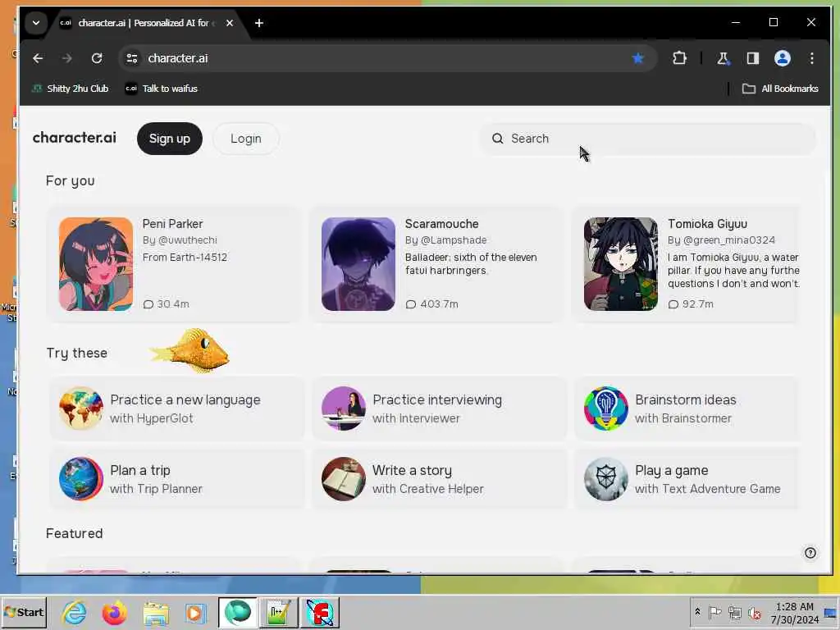Open File Explorer folder in taskbar
Viewport: 840px width, 630px height.
pos(155,612)
